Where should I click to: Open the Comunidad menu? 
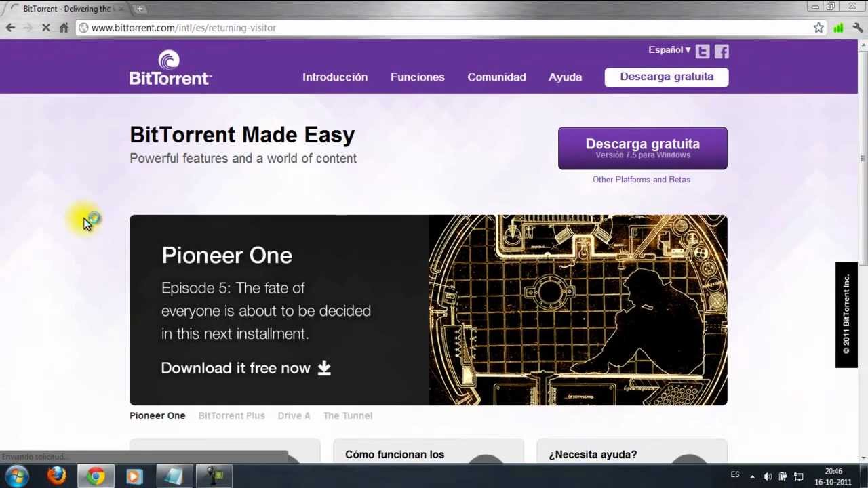tap(496, 77)
